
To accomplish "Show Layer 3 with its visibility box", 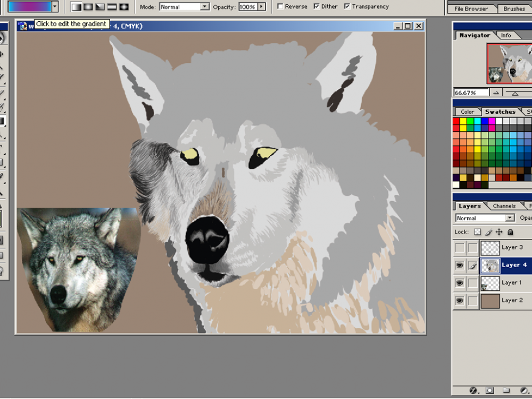I will [460, 248].
